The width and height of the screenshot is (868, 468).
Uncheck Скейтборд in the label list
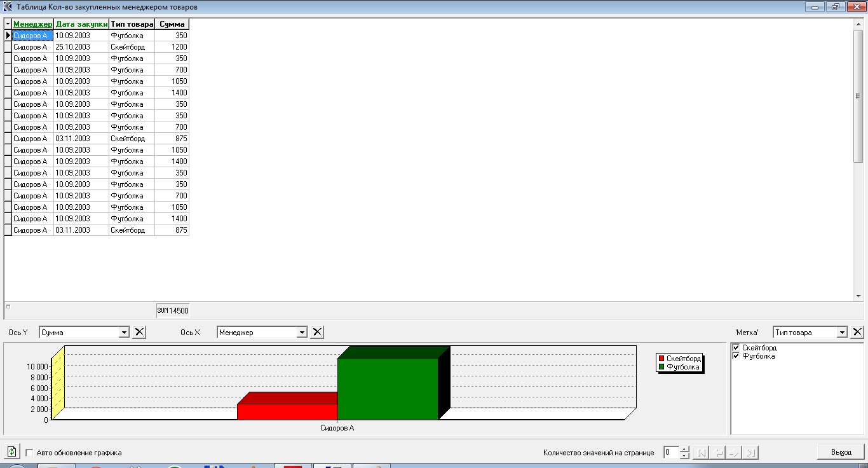736,348
